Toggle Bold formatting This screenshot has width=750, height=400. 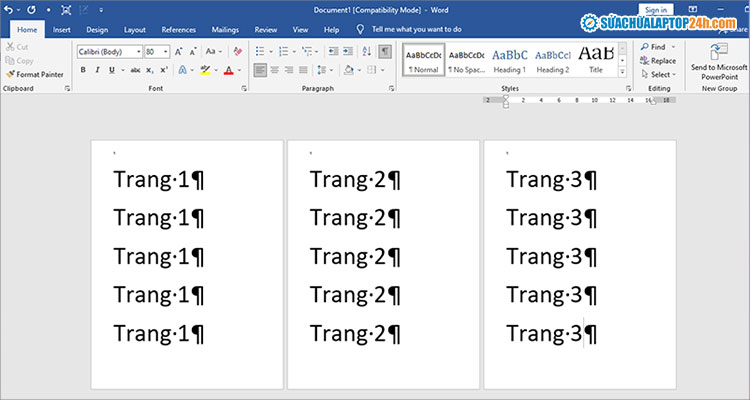(83, 70)
